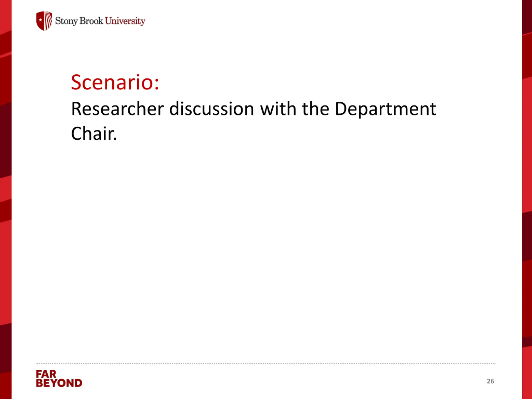
Task: Click the word "the" before Department
Action: pos(315,109)
